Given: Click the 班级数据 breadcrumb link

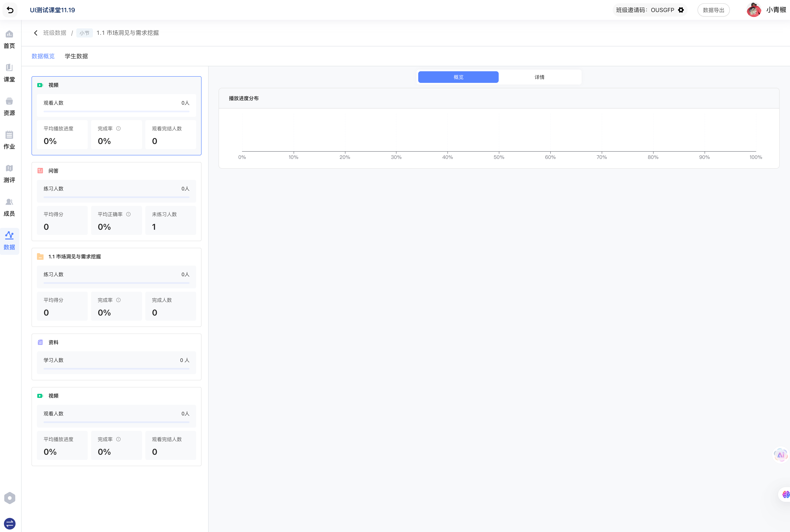Looking at the screenshot, I should tap(55, 33).
